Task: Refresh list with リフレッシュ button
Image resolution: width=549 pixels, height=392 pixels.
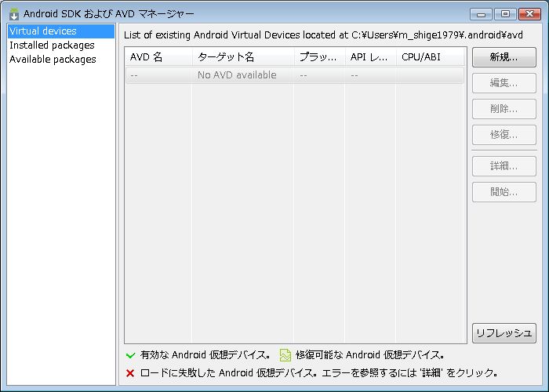Action: tap(504, 333)
